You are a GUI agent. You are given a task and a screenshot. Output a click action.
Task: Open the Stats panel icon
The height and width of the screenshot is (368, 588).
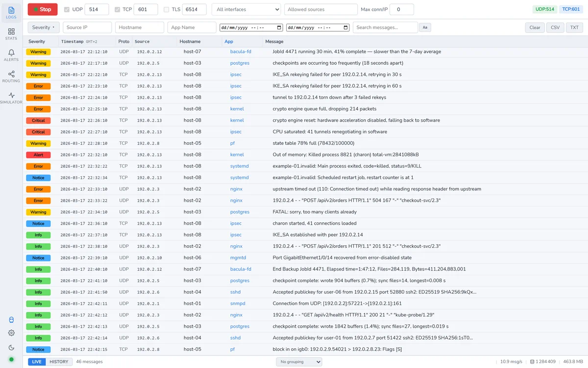(x=11, y=34)
